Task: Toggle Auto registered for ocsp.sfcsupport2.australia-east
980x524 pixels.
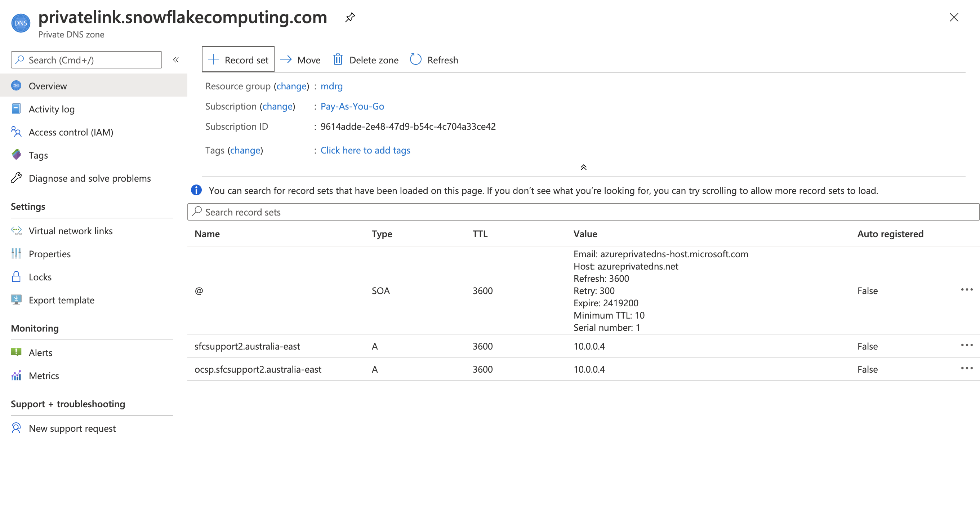Action: point(867,369)
